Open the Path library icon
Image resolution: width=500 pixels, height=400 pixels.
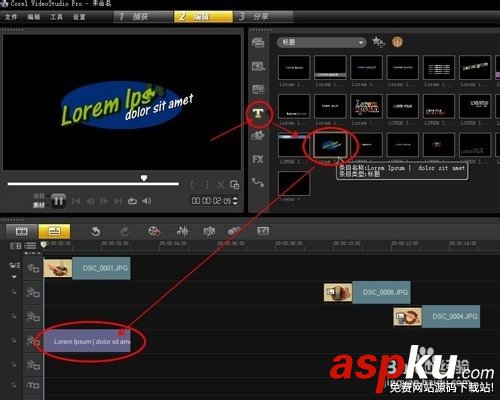[x=258, y=182]
